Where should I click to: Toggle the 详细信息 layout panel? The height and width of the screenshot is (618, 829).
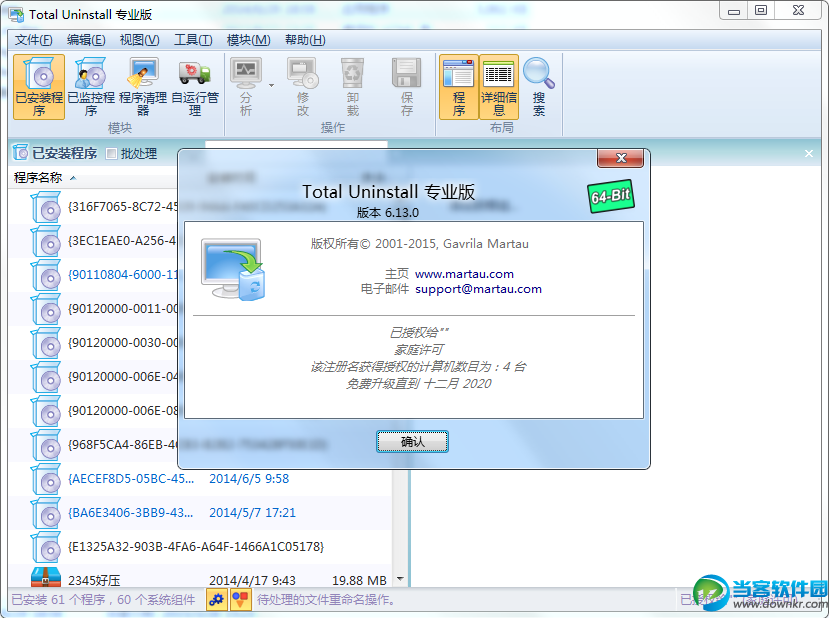pos(499,87)
